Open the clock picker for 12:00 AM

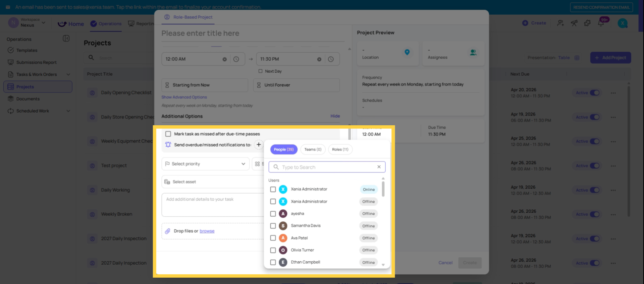click(x=236, y=59)
